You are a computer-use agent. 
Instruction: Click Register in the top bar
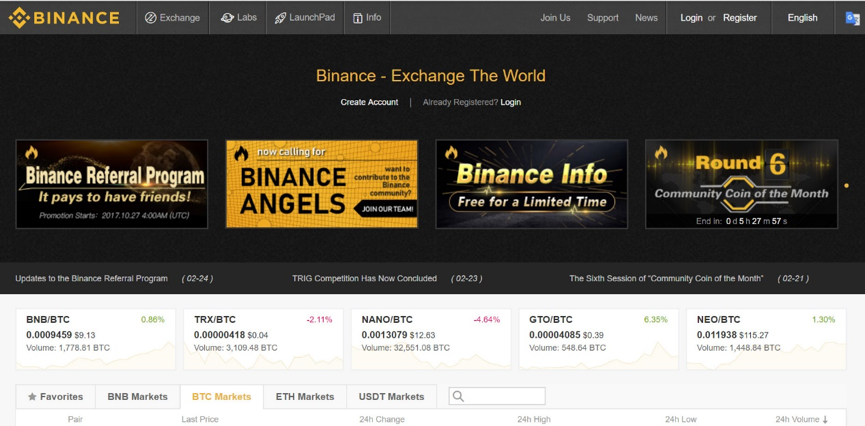click(740, 18)
